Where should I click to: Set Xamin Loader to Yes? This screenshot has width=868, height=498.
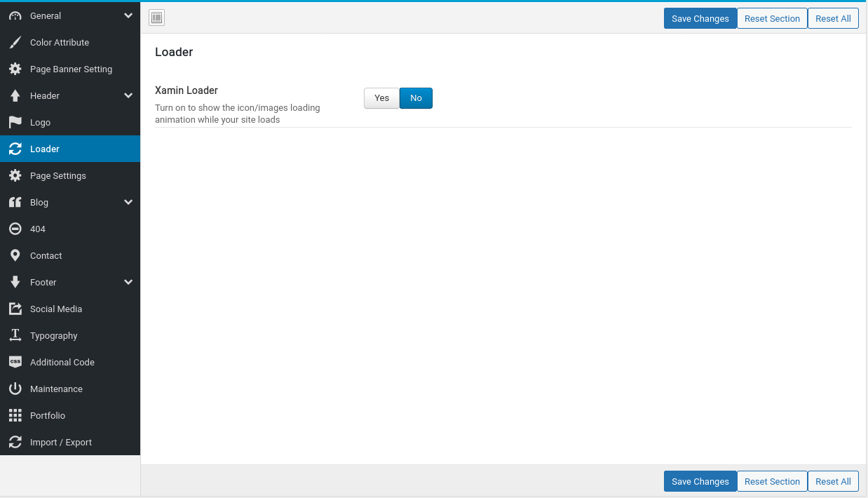point(381,98)
